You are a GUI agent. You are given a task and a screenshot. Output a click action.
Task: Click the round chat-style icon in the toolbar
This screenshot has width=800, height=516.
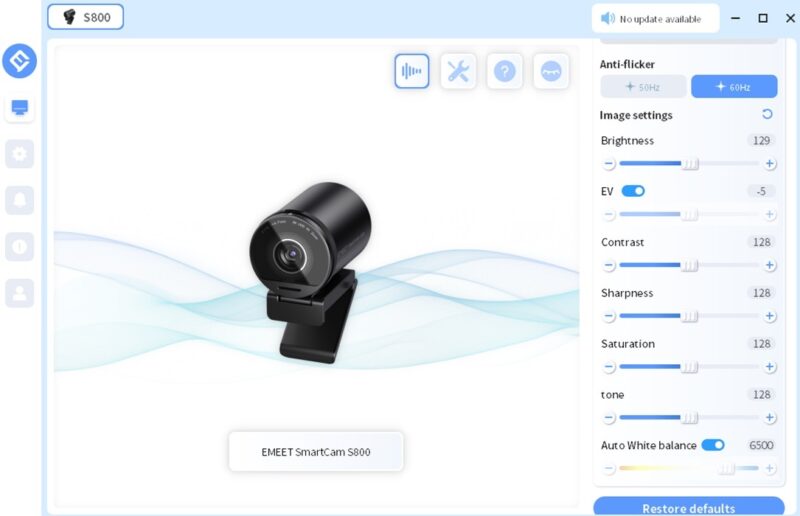point(551,71)
